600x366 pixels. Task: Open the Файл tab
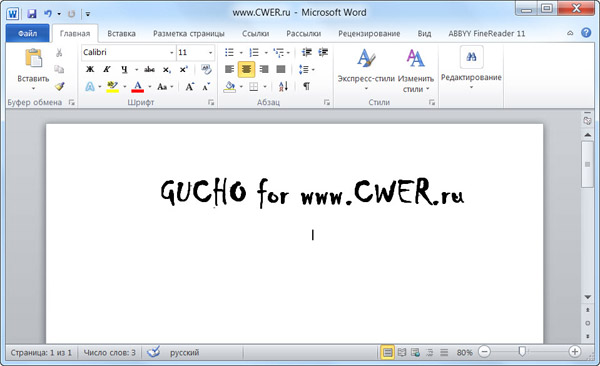point(28,33)
